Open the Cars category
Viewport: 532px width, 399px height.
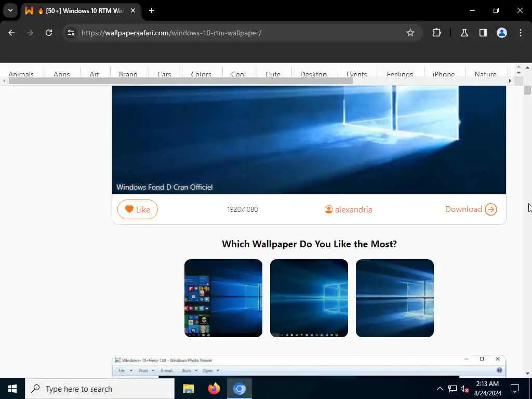(x=164, y=74)
